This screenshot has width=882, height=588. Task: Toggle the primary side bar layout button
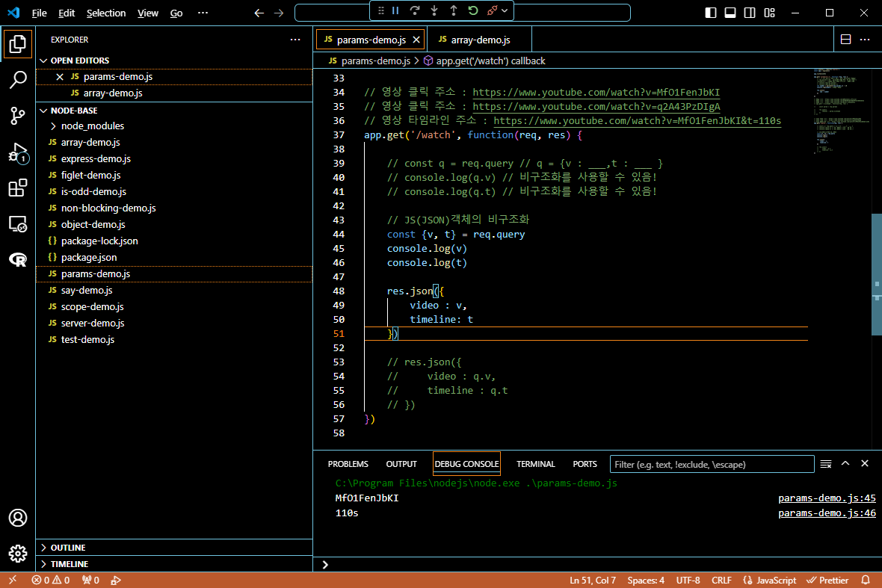(x=711, y=13)
